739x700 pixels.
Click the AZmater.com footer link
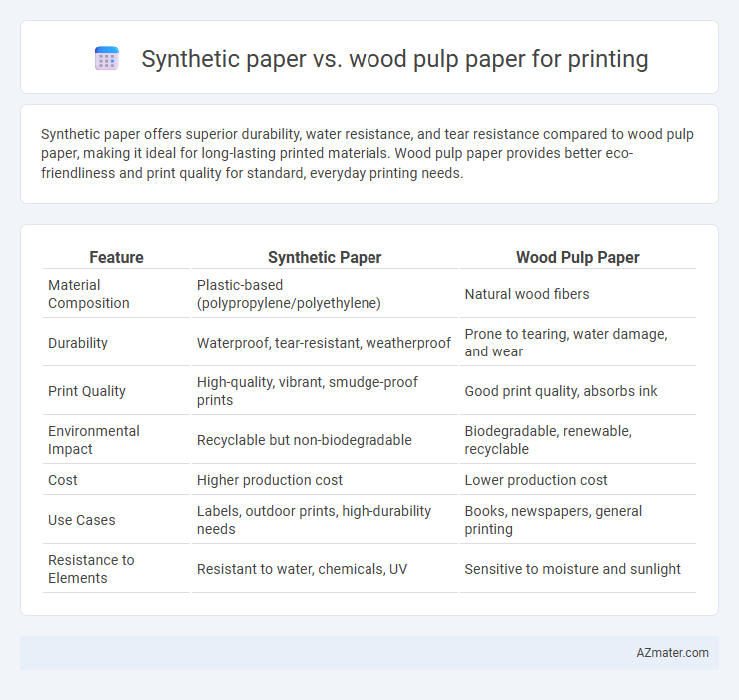click(x=672, y=652)
